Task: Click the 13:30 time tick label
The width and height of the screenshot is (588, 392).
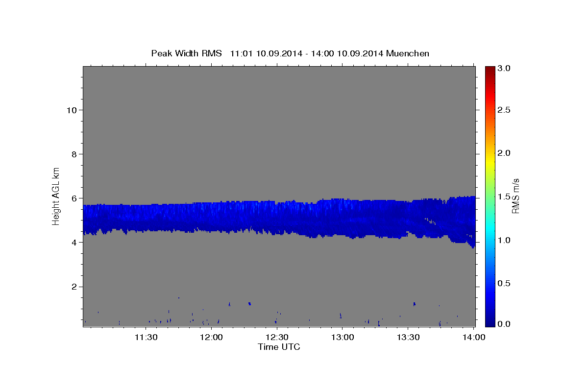Action: pos(408,337)
